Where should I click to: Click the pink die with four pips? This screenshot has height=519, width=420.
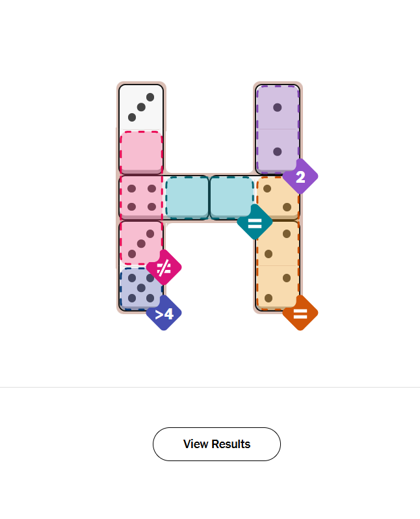141,197
